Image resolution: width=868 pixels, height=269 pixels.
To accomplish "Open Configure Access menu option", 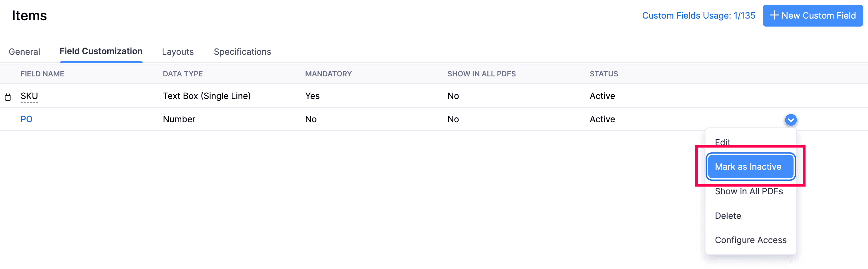I will click(x=750, y=240).
